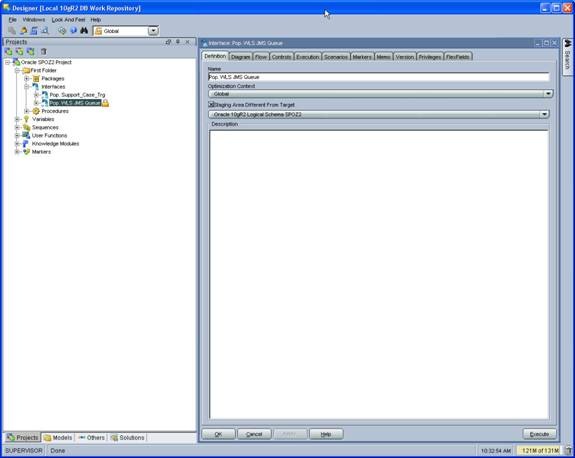Switch to the Scenarios tab
Image resolution: width=575 pixels, height=458 pixels.
[336, 57]
